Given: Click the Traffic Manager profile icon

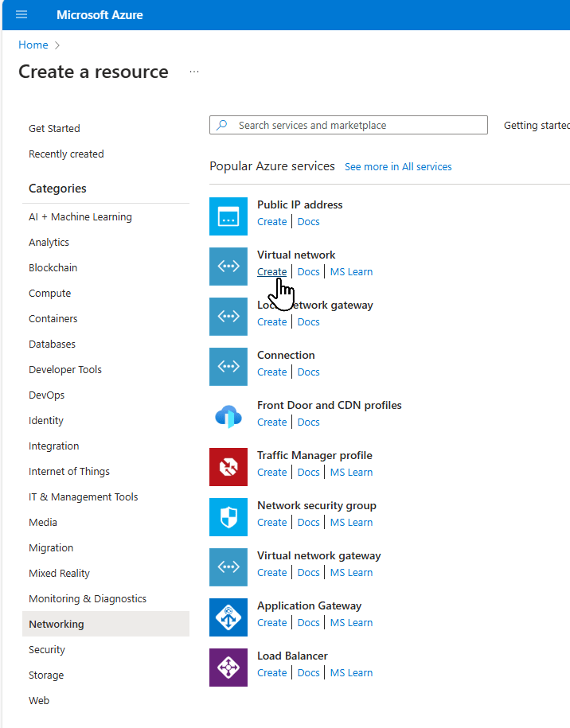Looking at the screenshot, I should 228,467.
